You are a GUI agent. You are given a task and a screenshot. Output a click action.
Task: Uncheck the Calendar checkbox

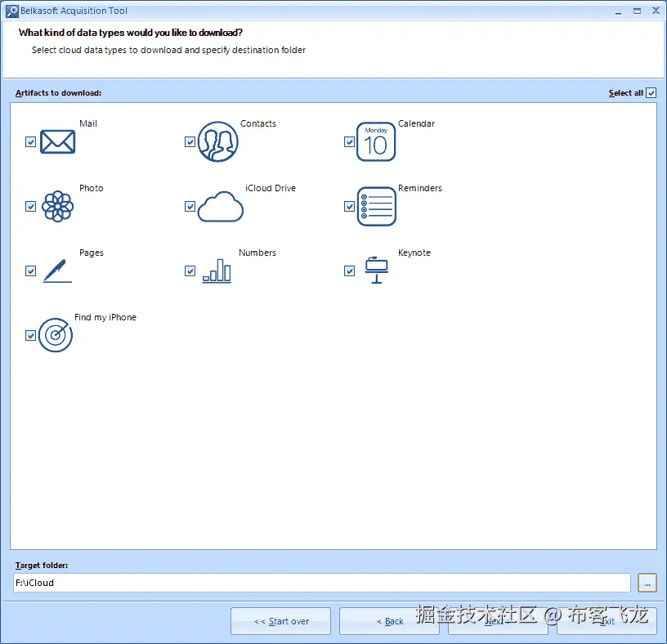click(349, 141)
